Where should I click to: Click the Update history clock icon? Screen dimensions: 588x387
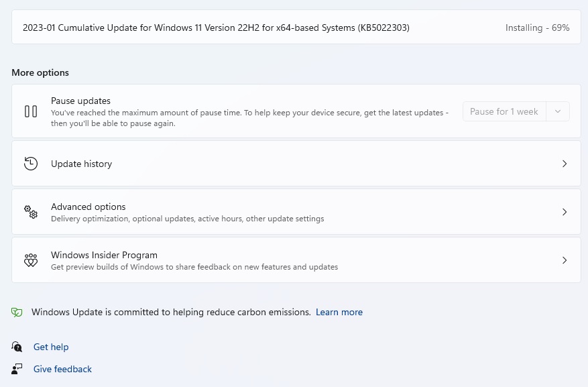(31, 163)
